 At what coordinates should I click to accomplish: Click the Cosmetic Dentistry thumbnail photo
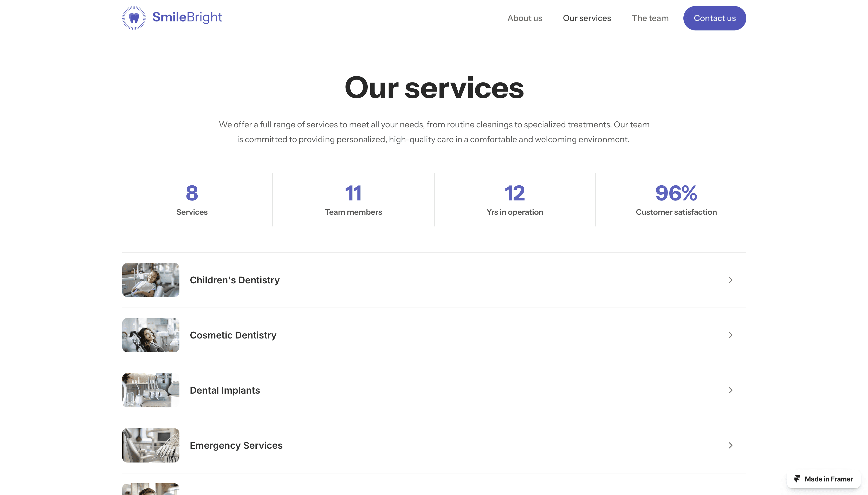(x=151, y=335)
